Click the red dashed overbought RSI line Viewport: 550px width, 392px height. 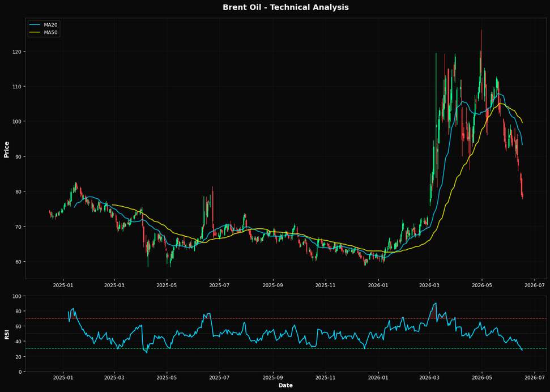pos(285,318)
